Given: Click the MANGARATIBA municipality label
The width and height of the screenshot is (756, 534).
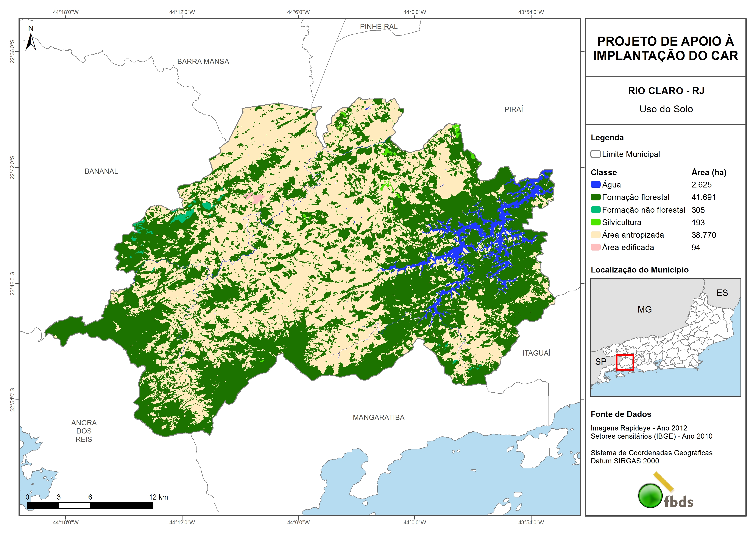Looking at the screenshot, I should click(x=378, y=418).
